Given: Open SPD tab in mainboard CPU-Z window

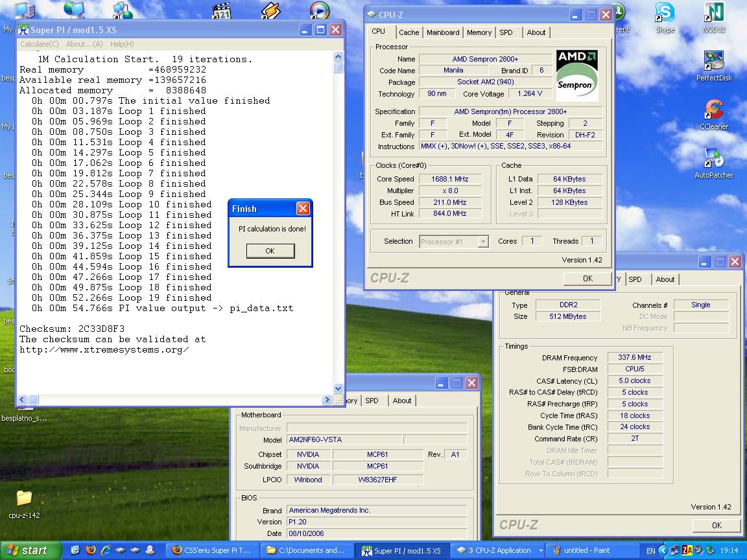Looking at the screenshot, I should click(372, 401).
